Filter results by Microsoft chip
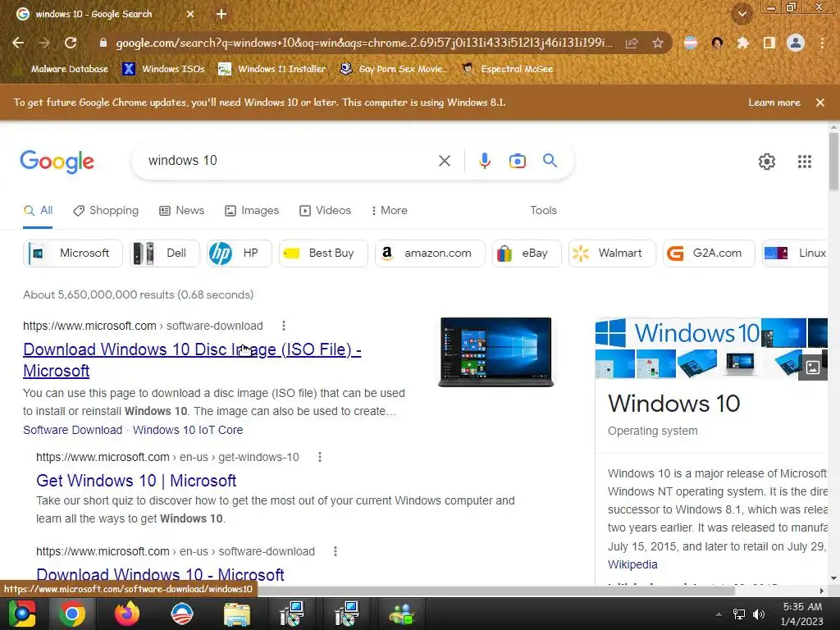The image size is (840, 630). pyautogui.click(x=73, y=253)
